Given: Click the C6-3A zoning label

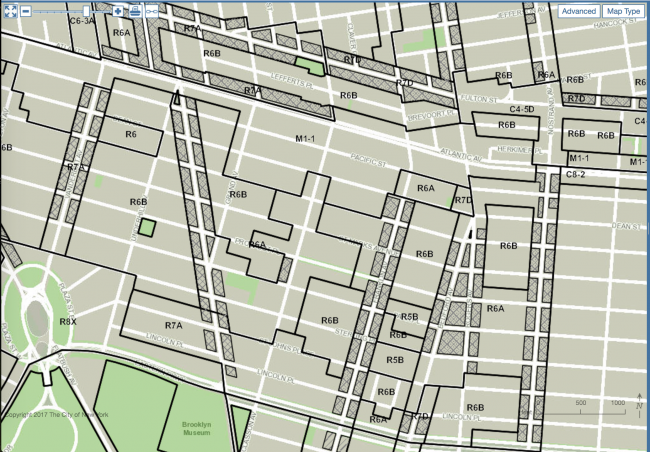Looking at the screenshot, I should tap(82, 21).
